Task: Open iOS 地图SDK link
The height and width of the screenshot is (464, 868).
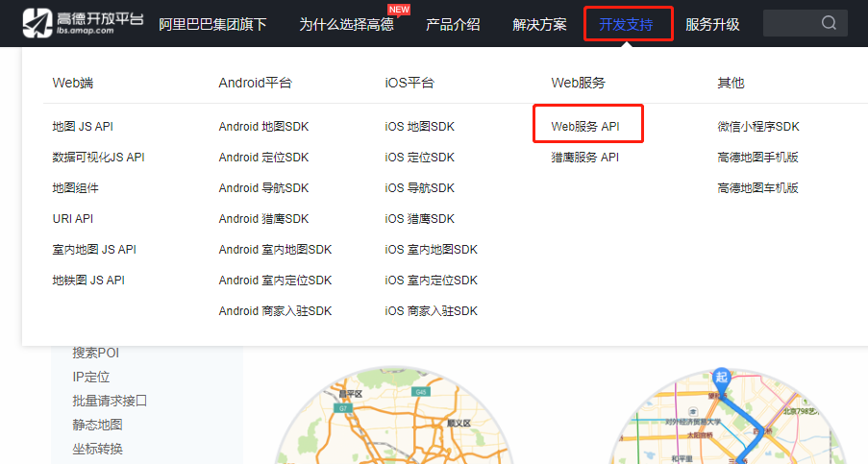Action: tap(420, 127)
